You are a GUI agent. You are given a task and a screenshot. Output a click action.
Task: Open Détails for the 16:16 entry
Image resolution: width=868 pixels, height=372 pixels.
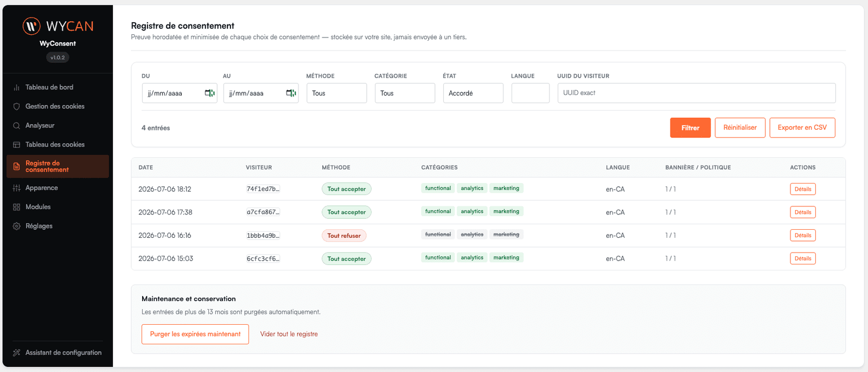(x=803, y=235)
